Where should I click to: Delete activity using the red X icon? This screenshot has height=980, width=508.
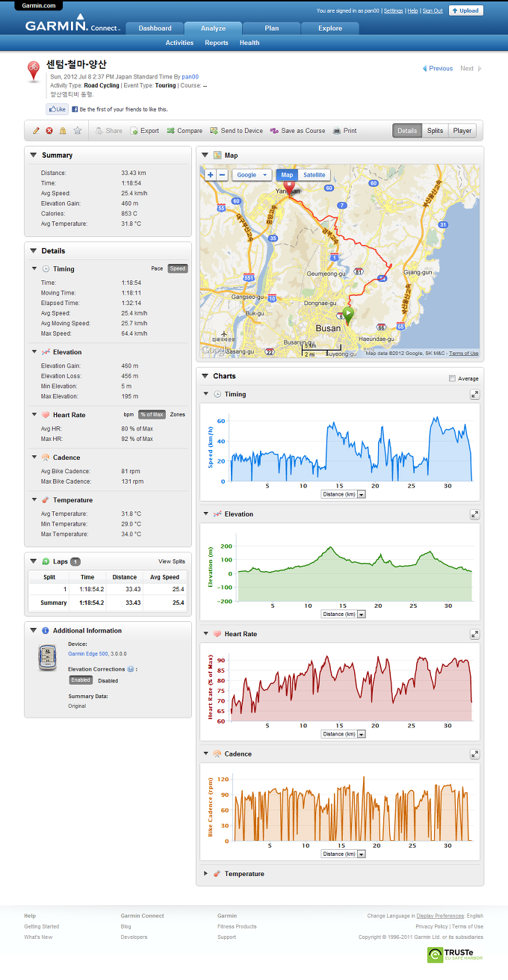pyautogui.click(x=49, y=131)
